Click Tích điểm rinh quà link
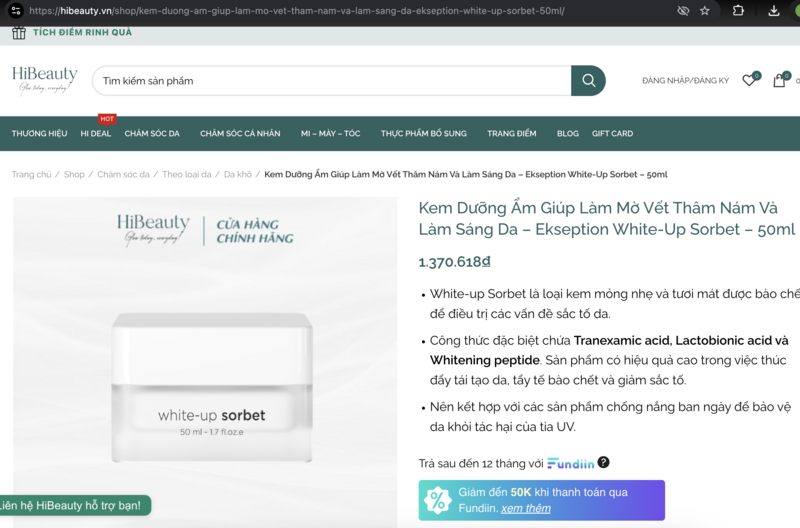This screenshot has height=528, width=800. click(x=82, y=33)
